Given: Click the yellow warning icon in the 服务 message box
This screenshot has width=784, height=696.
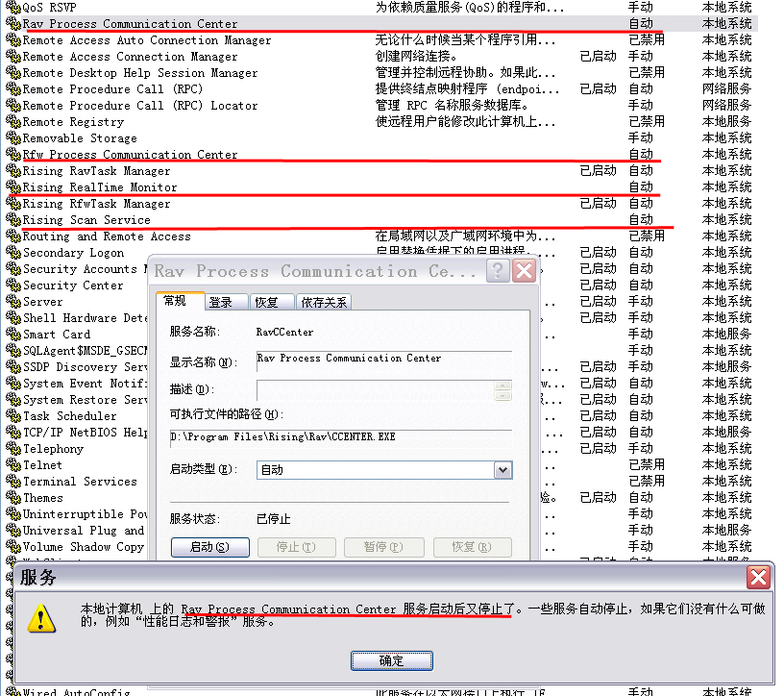Looking at the screenshot, I should (x=41, y=618).
